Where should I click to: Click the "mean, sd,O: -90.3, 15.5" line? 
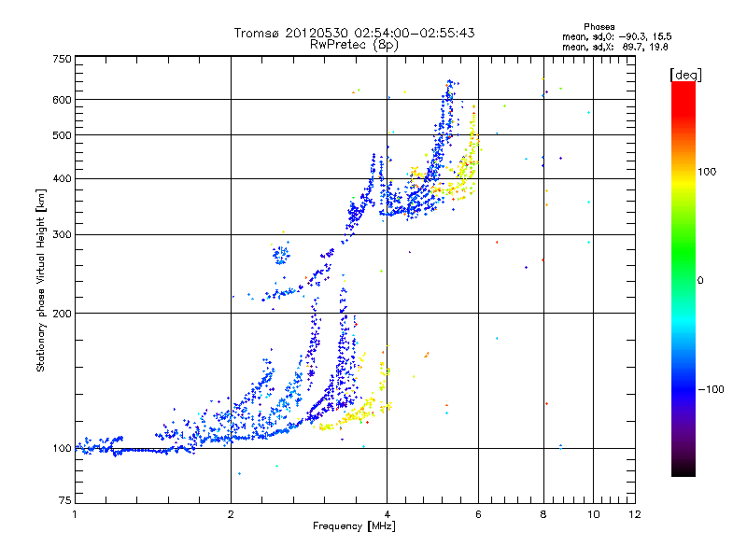coord(617,36)
